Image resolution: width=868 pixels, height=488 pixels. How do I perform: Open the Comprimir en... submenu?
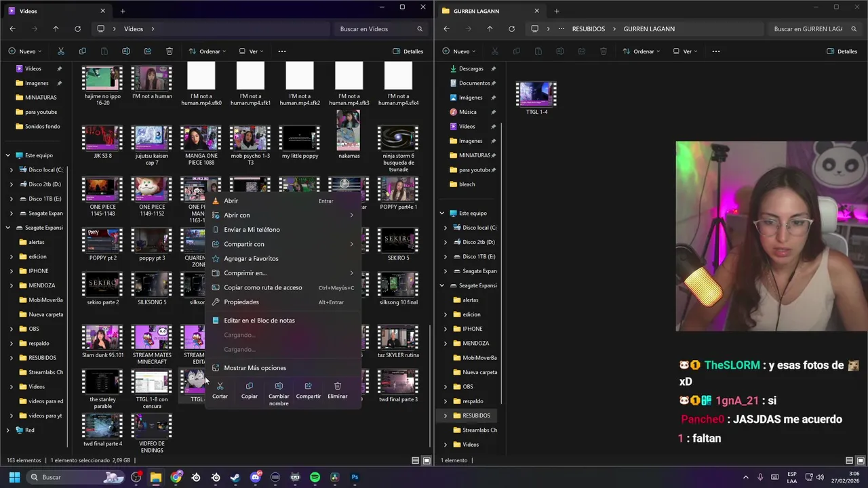283,273
